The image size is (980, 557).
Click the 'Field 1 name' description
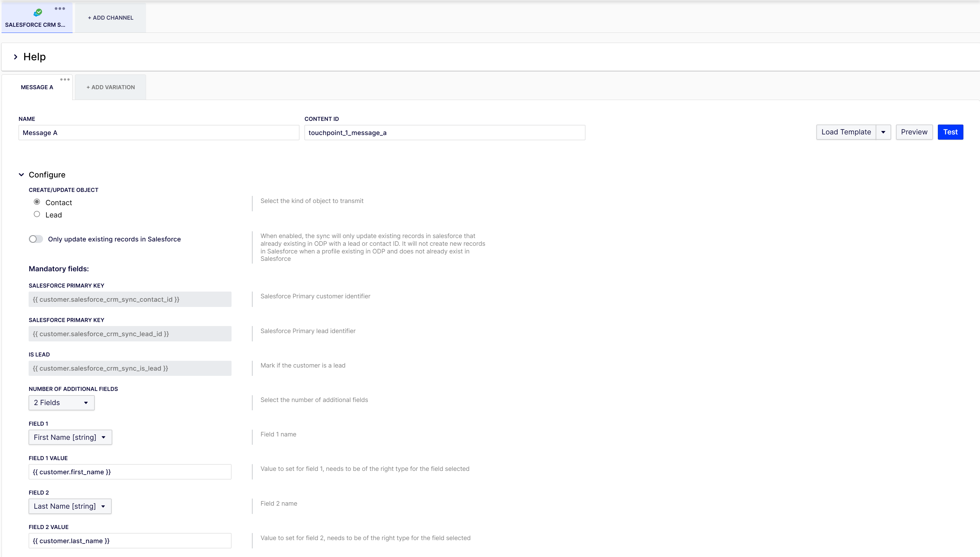tap(278, 434)
